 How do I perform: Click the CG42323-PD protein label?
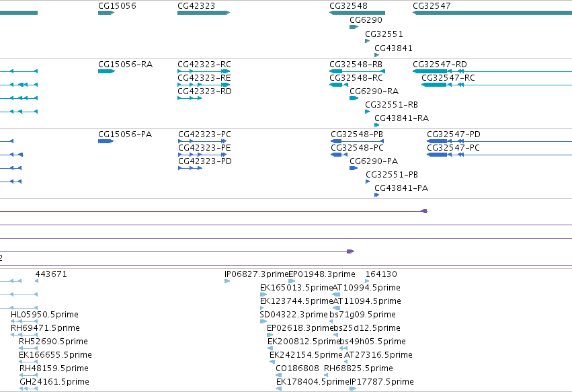pyautogui.click(x=205, y=161)
